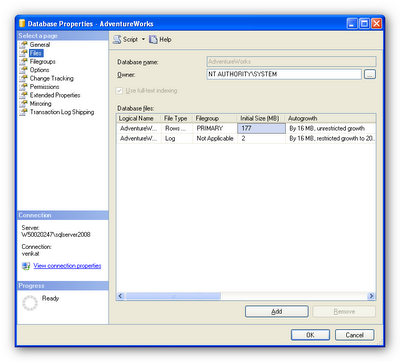Viewport: 400px width, 362px height.
Task: Toggle Use full-text indexing checkbox
Action: pos(119,91)
